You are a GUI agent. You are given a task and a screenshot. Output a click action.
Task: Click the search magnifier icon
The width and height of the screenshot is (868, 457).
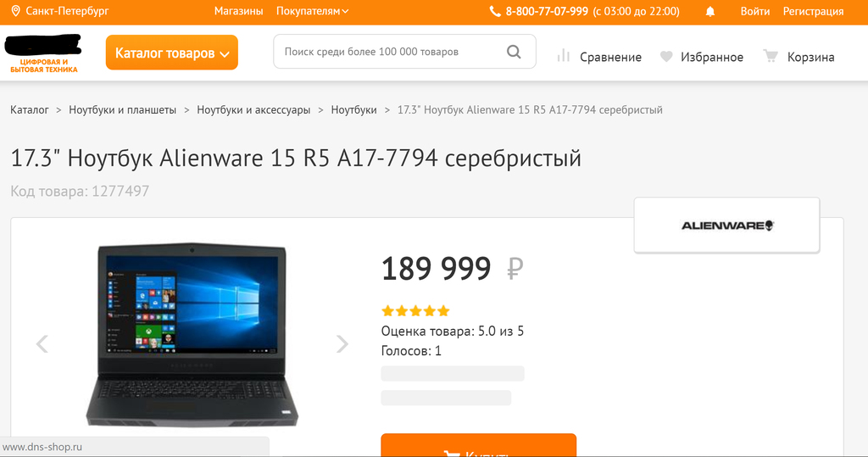pyautogui.click(x=514, y=52)
